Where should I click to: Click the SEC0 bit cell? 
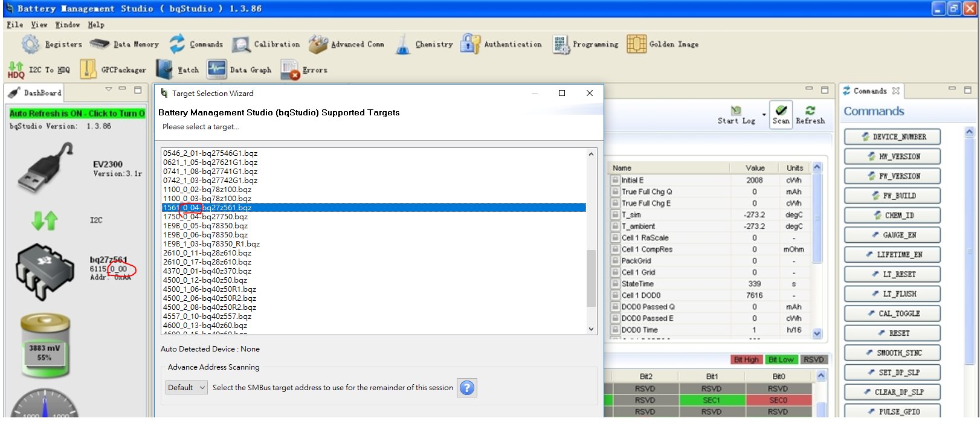tap(778, 400)
